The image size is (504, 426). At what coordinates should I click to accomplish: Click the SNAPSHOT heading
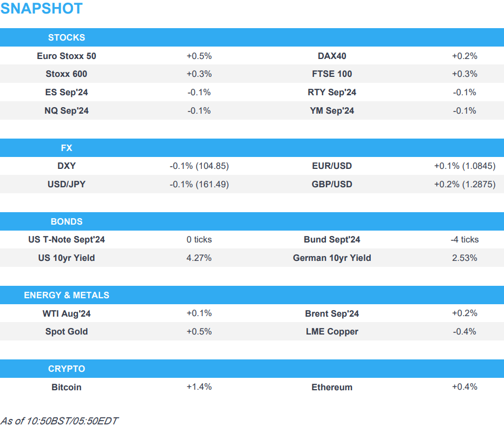[42, 9]
